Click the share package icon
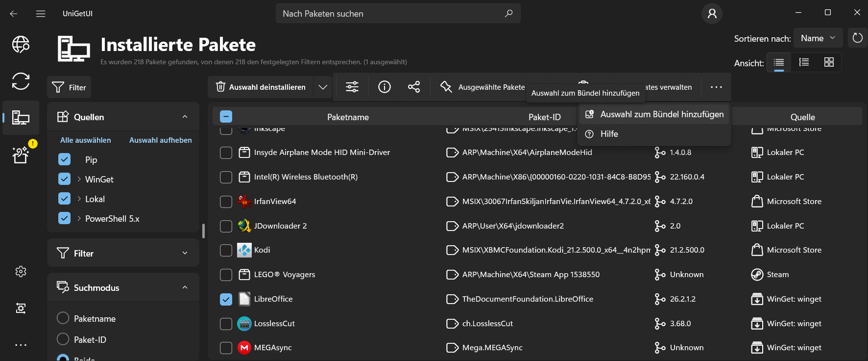Image resolution: width=868 pixels, height=361 pixels. (414, 87)
